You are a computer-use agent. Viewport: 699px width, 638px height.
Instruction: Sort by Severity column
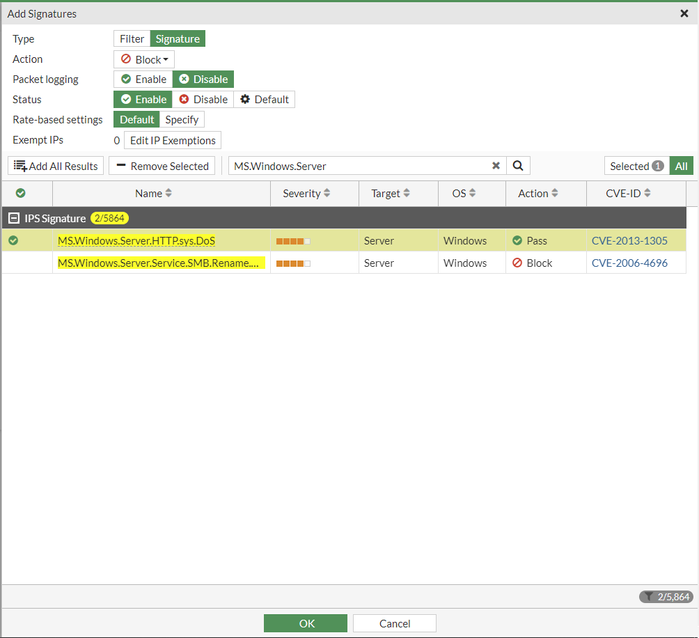pos(306,193)
